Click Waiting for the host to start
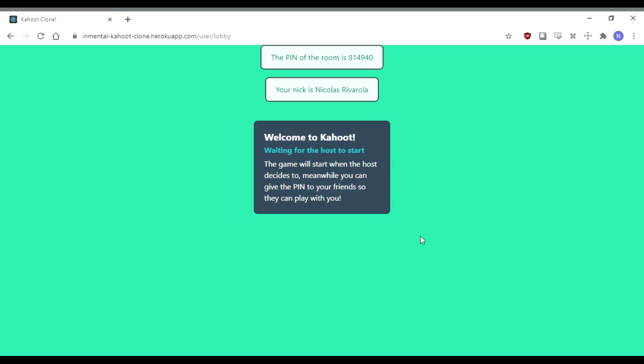Screen dimensions: 644x364 [x=314, y=150]
